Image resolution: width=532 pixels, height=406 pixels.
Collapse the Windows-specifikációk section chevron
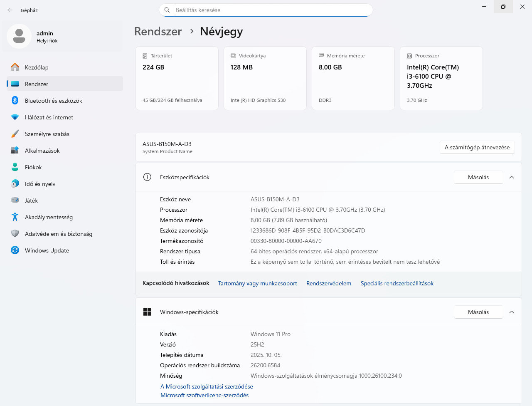[x=512, y=312]
